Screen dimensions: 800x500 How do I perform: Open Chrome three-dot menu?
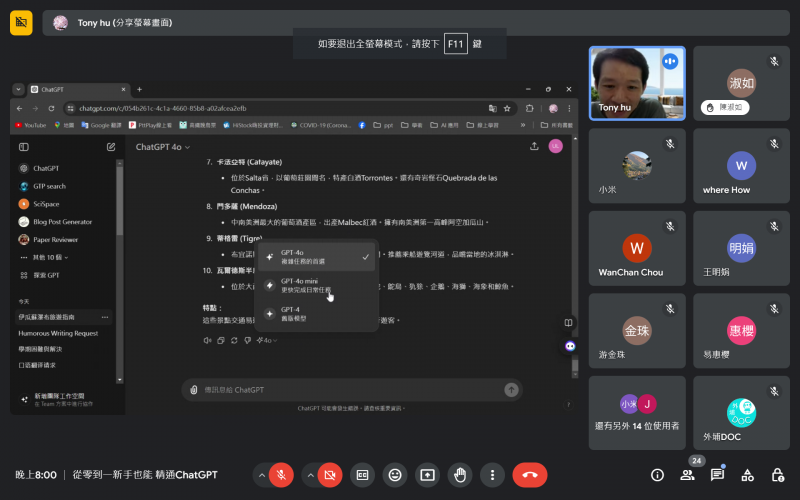pyautogui.click(x=569, y=108)
